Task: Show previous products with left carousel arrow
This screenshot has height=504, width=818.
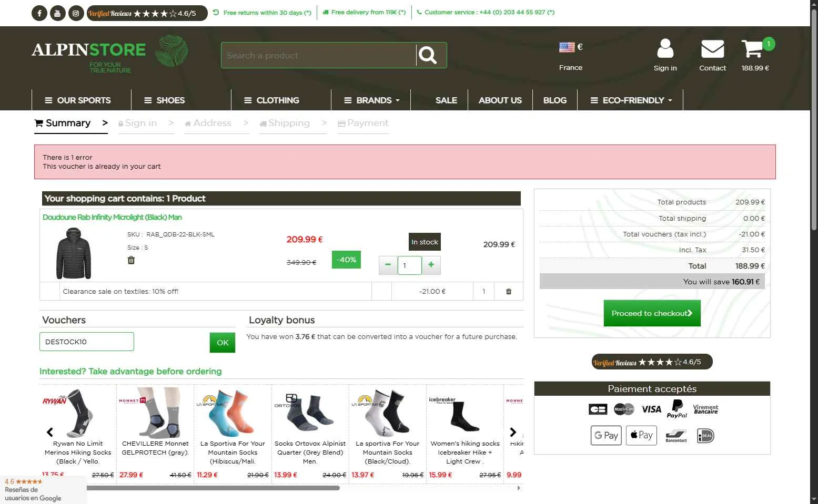Action: click(x=50, y=432)
